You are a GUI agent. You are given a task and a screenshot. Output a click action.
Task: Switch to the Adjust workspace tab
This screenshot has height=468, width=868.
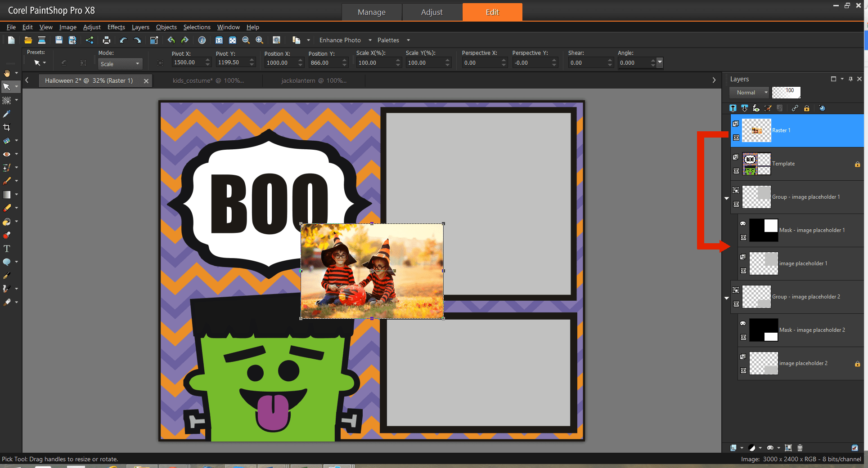point(432,12)
